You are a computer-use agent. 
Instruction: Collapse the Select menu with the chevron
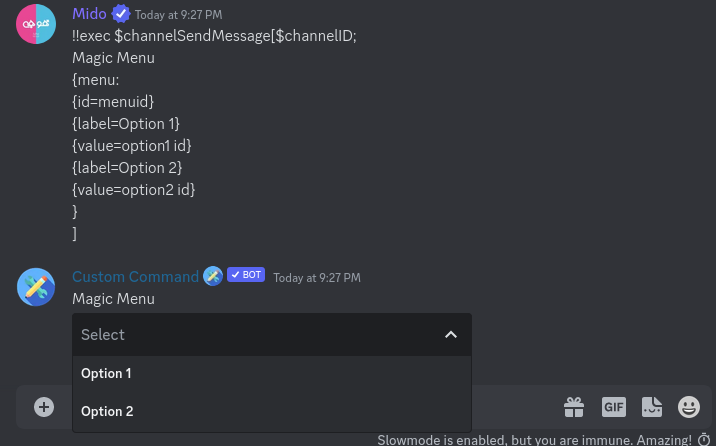click(451, 335)
